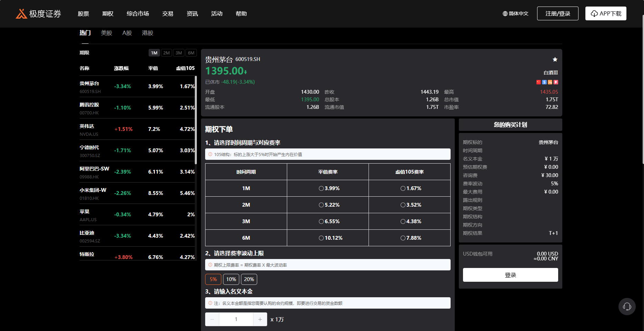Image resolution: width=644 pixels, height=331 pixels.
Task: Click the favorite star icon for 贵州茅台
Action: tap(555, 60)
